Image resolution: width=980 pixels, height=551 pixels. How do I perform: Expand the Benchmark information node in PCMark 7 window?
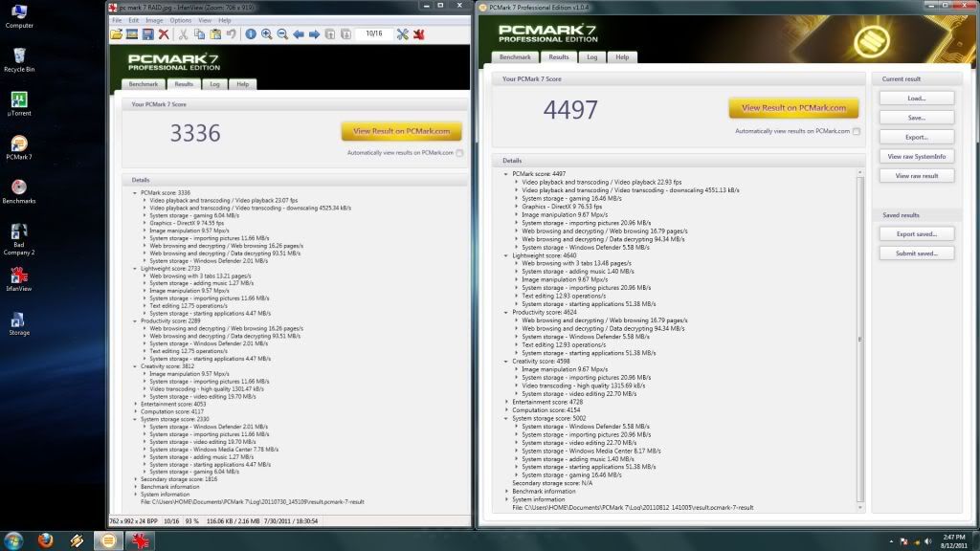[x=506, y=492]
